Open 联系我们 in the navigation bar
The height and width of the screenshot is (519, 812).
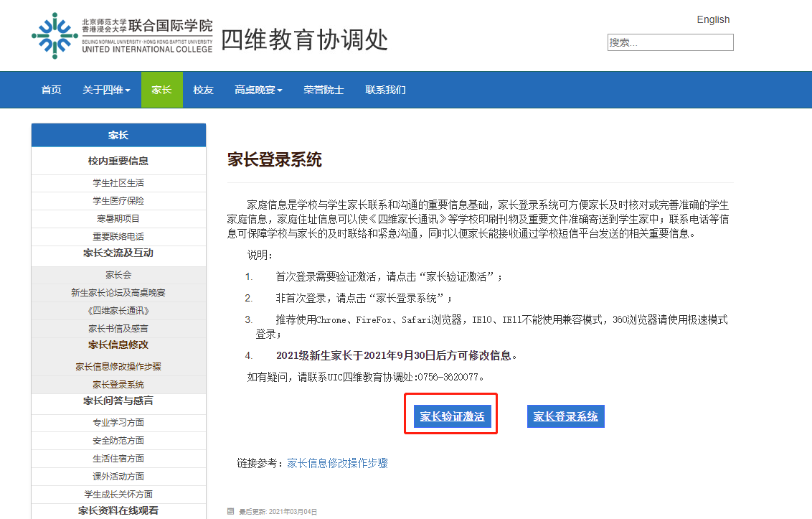pos(385,90)
